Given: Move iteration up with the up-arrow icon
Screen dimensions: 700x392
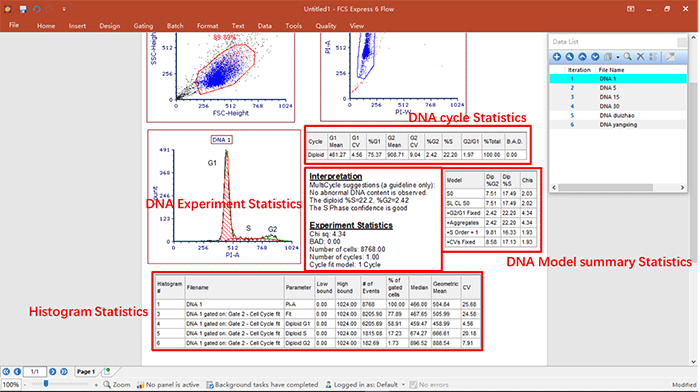Looking at the screenshot, I should tap(582, 57).
